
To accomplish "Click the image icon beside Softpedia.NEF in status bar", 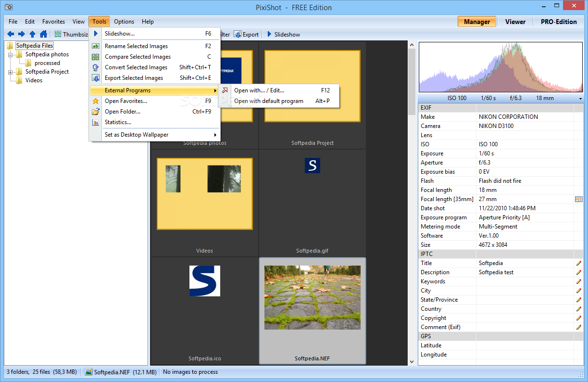I will [x=88, y=372].
